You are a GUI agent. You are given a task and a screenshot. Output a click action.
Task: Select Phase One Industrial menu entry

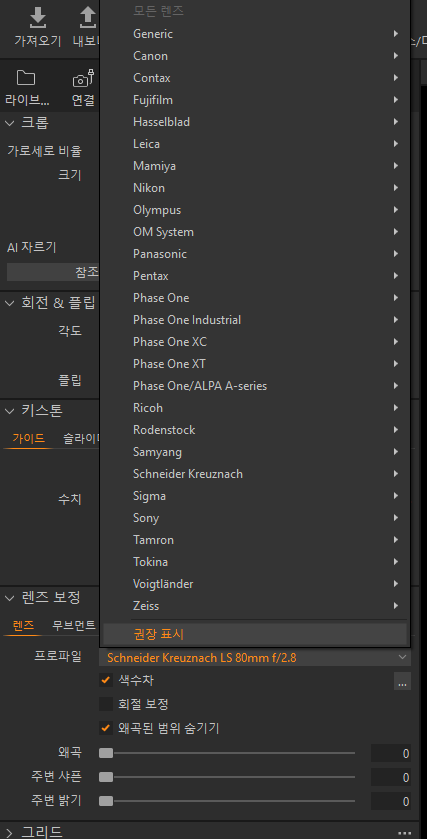(255, 319)
